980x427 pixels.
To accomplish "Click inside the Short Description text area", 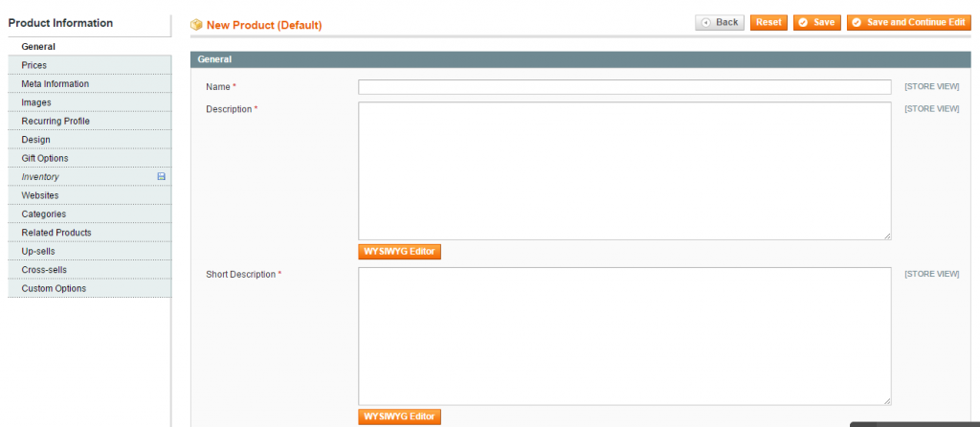I will pos(624,336).
